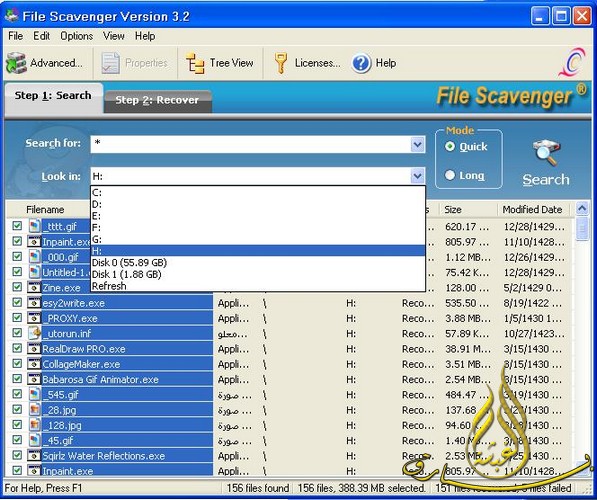Click file icon of Sqirlz Water Reflections.exe
This screenshot has height=500, width=597.
34,455
